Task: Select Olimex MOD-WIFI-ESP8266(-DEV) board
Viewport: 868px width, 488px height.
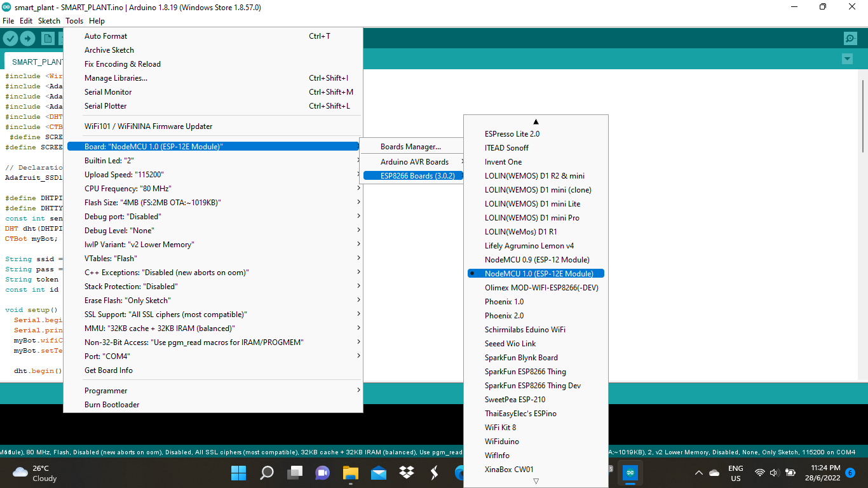Action: pos(536,288)
